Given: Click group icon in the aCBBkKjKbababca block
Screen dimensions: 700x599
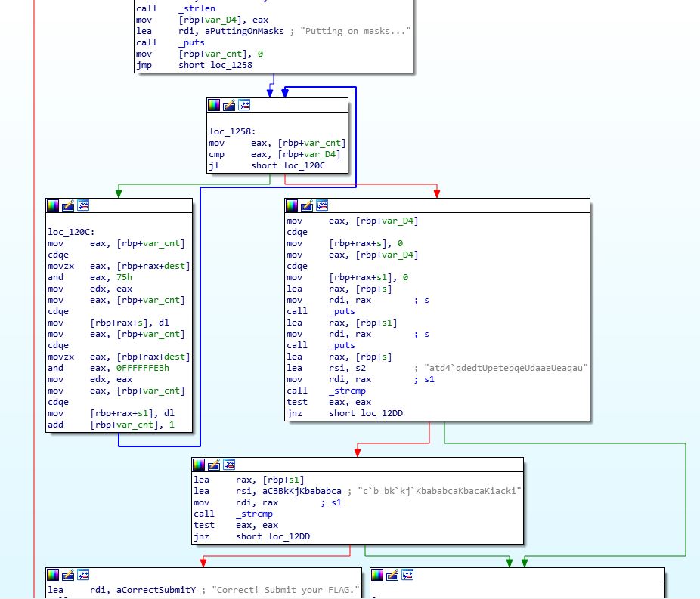Looking at the screenshot, I should (x=229, y=465).
